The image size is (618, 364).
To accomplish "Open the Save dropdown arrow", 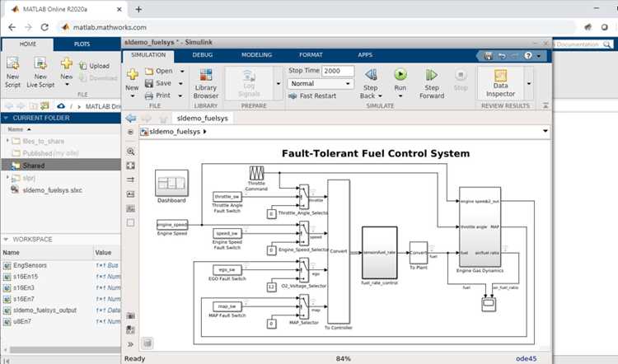I will [180, 83].
